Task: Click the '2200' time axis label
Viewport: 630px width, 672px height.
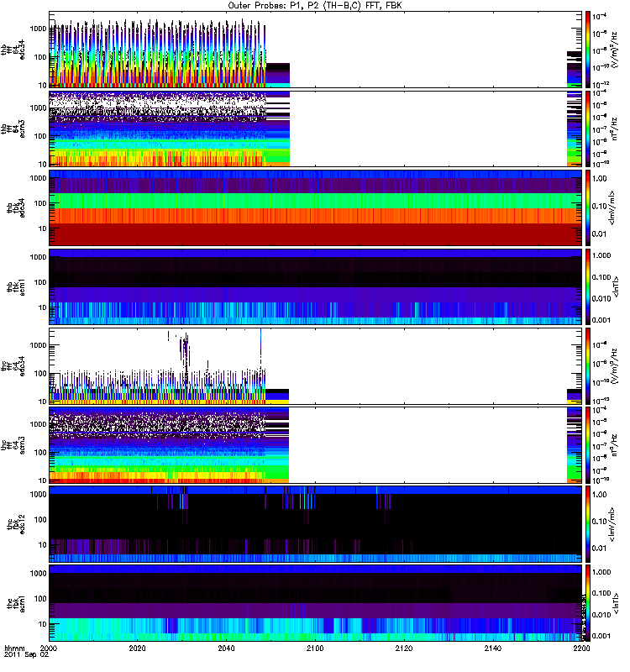Action: [581, 648]
